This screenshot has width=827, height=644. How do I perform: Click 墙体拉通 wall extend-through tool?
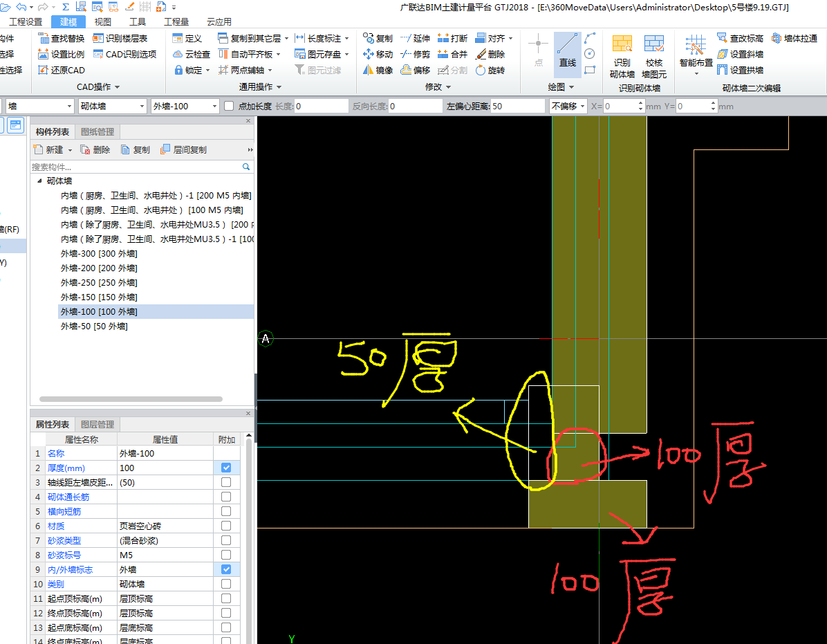[x=795, y=39]
